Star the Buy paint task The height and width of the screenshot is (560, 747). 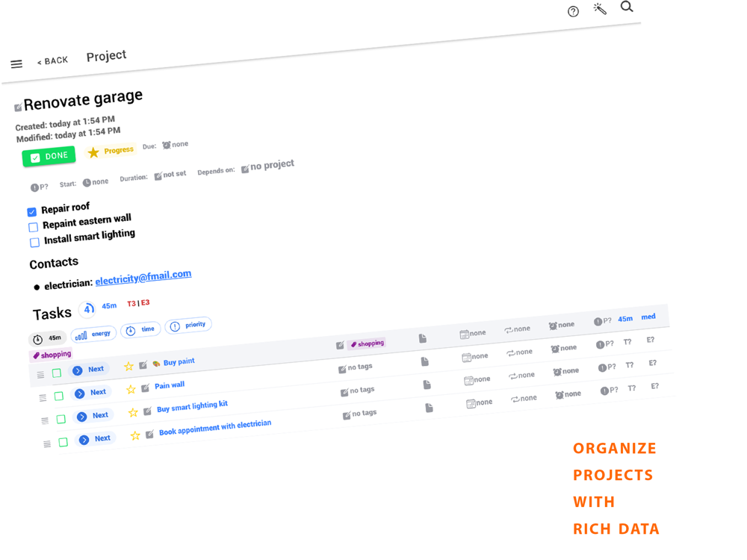pos(128,366)
